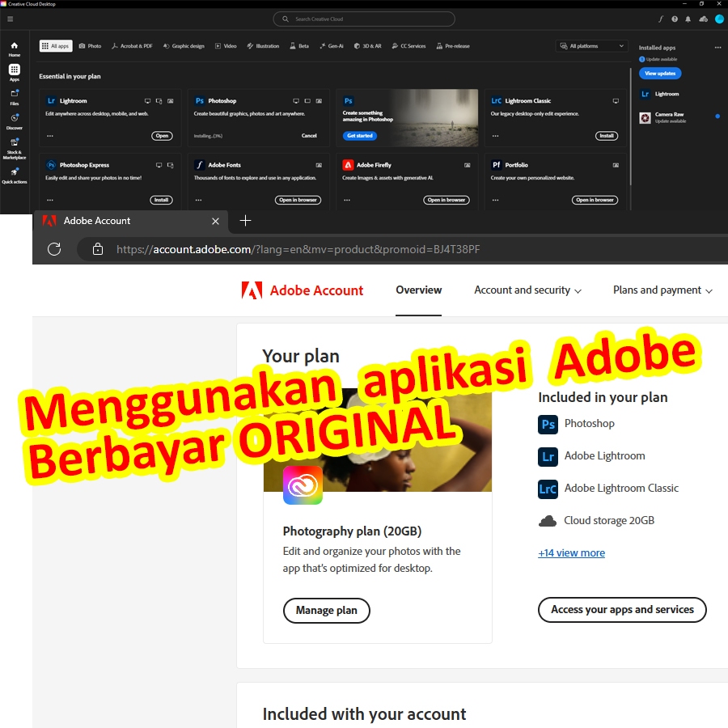Cancel the Photoshop installation
The image size is (728, 728).
pos(309,136)
